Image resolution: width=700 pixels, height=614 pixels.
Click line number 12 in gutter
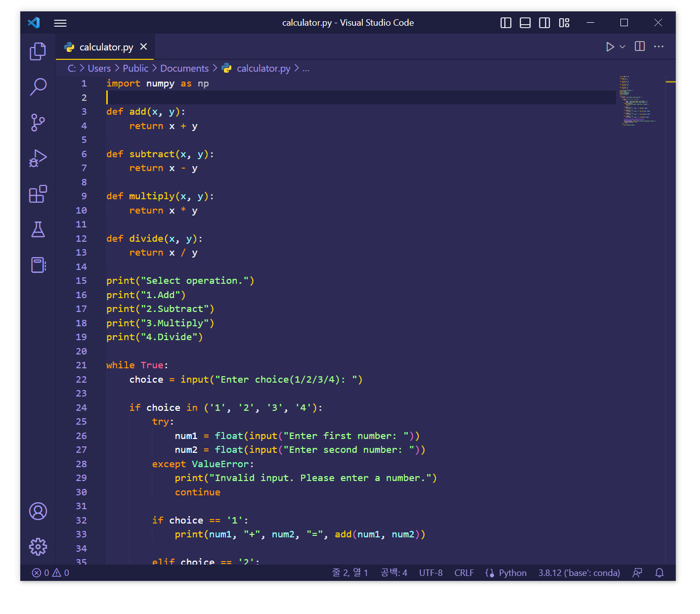click(81, 238)
